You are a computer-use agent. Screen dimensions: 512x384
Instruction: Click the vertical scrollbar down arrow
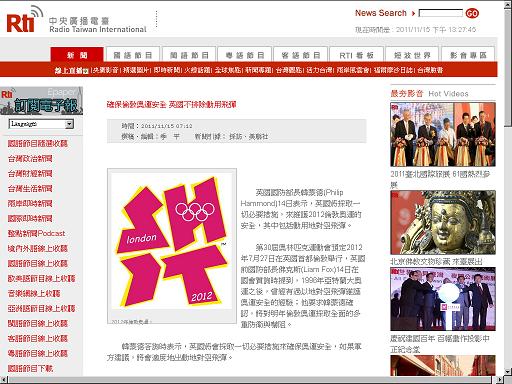pyautogui.click(x=508, y=371)
